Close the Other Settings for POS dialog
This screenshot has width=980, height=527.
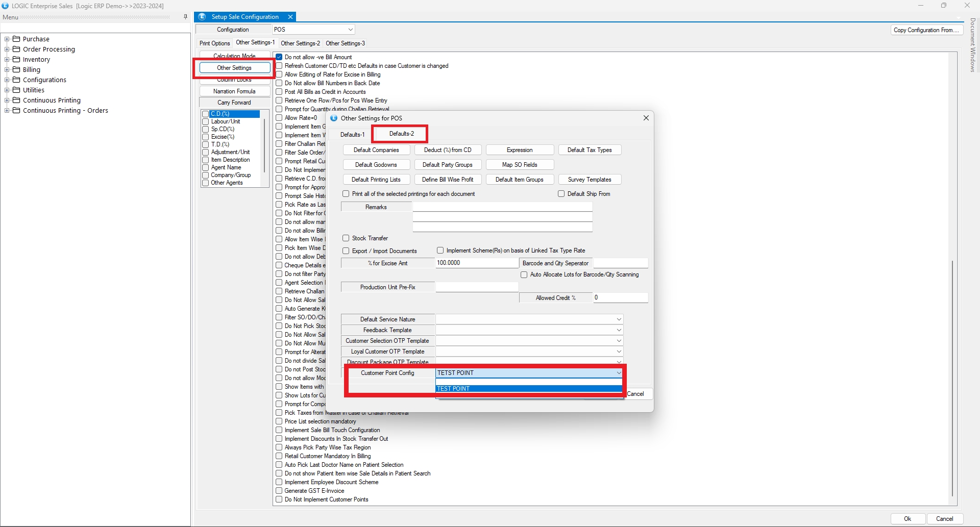646,118
